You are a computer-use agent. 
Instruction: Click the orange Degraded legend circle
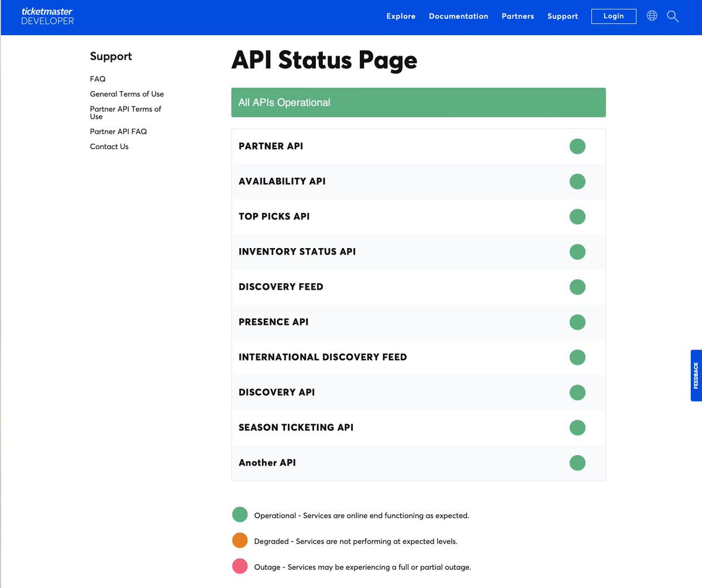click(240, 541)
